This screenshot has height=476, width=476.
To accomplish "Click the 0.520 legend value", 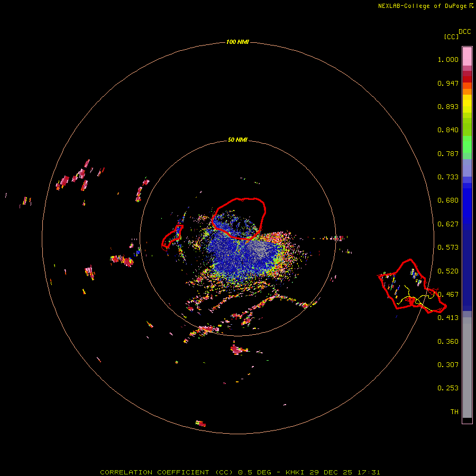I will 448,271.
